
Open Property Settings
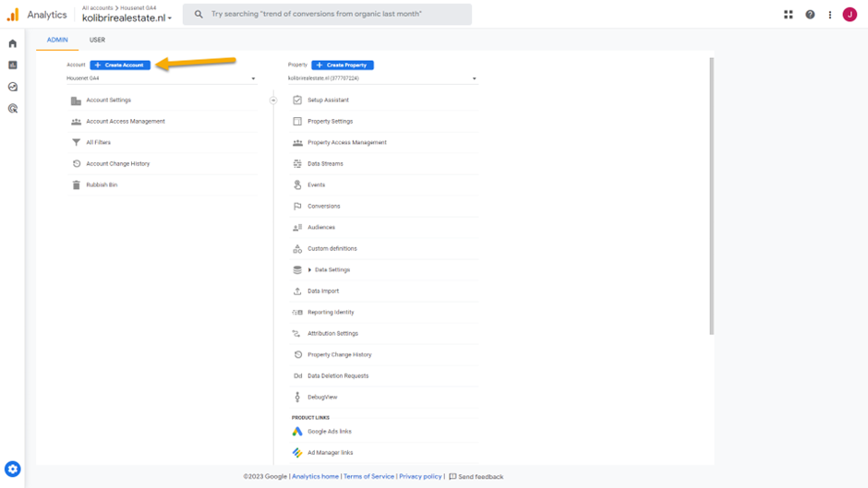click(x=330, y=121)
